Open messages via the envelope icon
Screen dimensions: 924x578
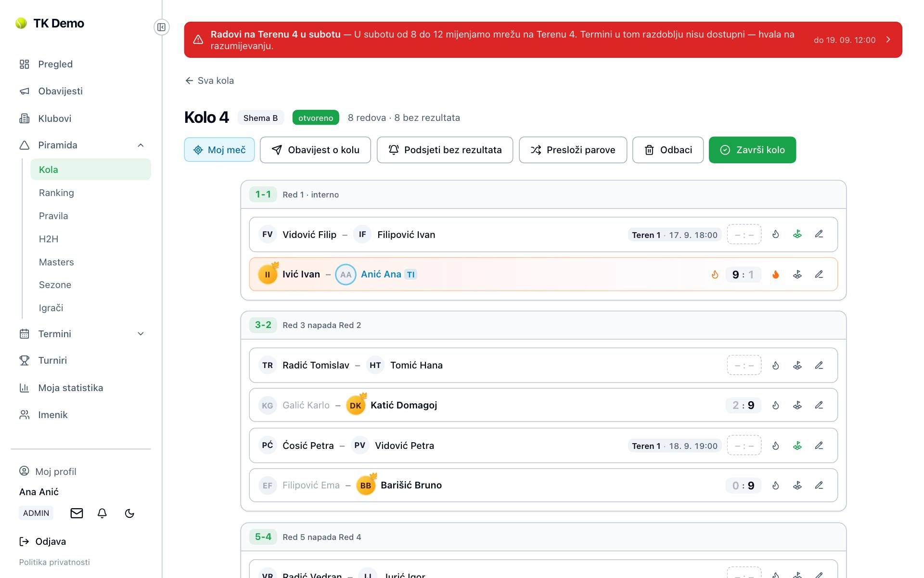[77, 513]
